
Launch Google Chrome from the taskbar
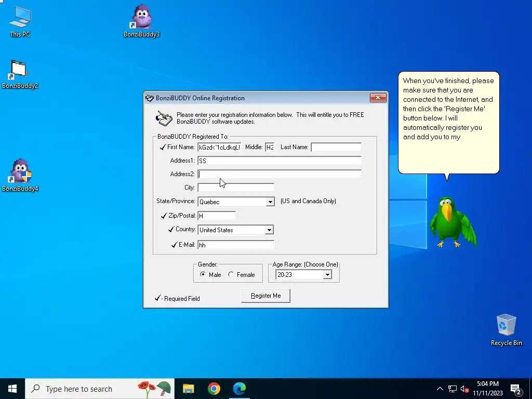point(214,389)
